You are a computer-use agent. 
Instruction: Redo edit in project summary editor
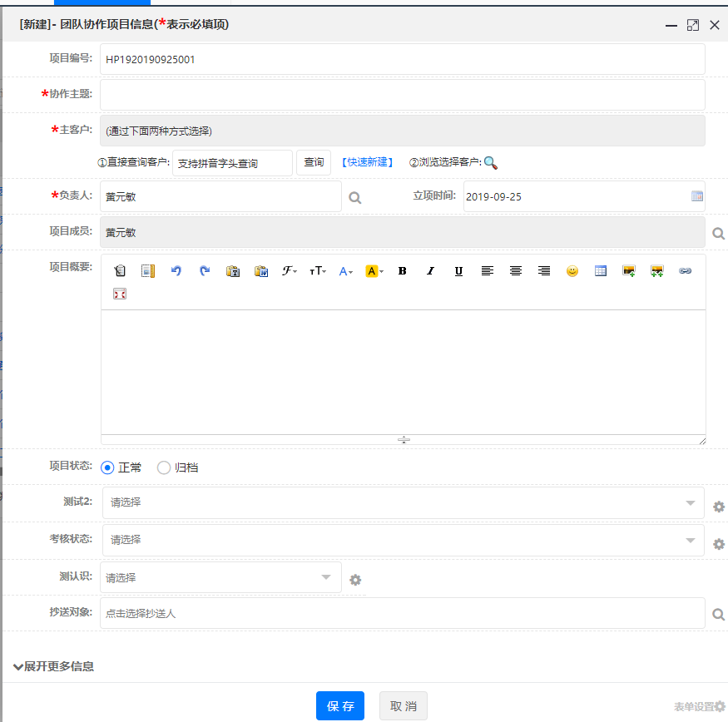[x=205, y=270]
